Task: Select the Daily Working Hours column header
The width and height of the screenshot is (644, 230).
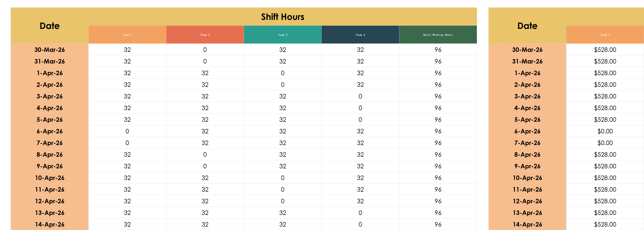Action: (438, 34)
